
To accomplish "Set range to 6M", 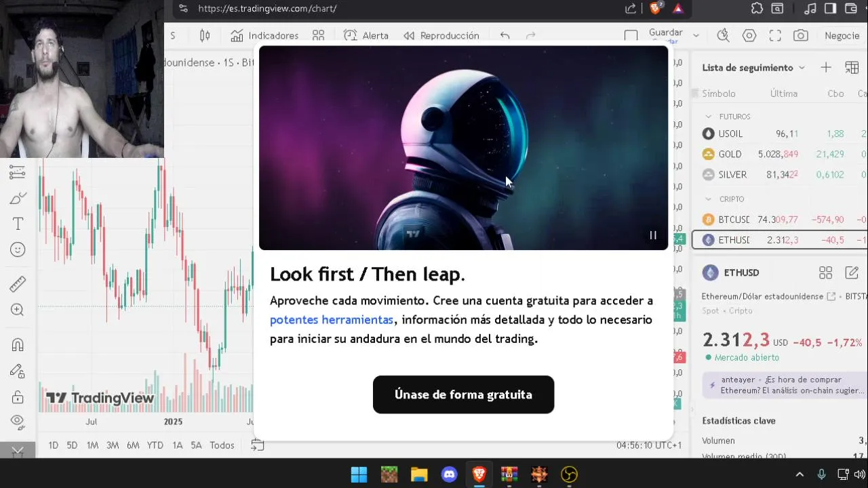I will tap(133, 445).
